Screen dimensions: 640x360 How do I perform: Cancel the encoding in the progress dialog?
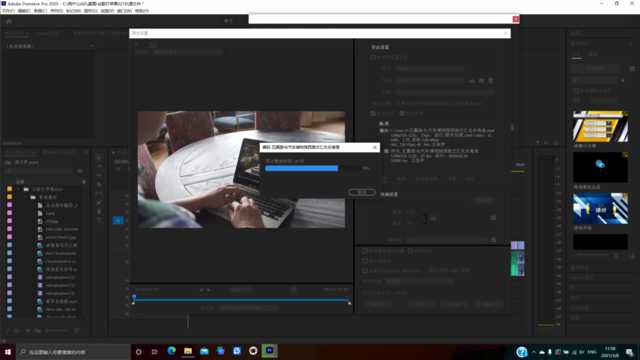click(x=362, y=192)
